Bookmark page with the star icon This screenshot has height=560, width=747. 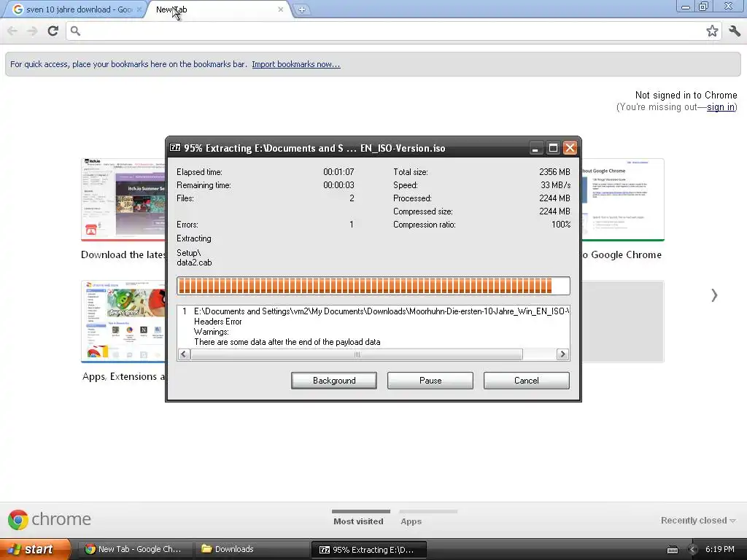tap(712, 31)
